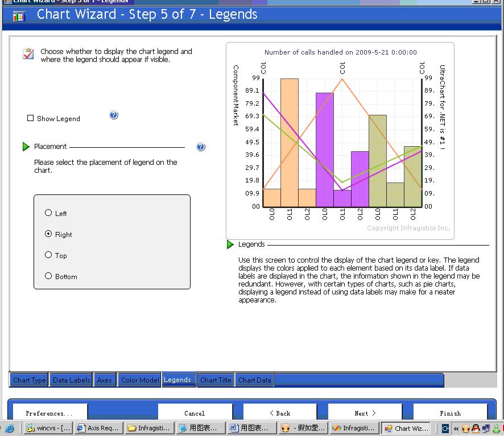Open help icon next to Placement heading
Image resolution: width=504 pixels, height=436 pixels.
click(x=201, y=147)
